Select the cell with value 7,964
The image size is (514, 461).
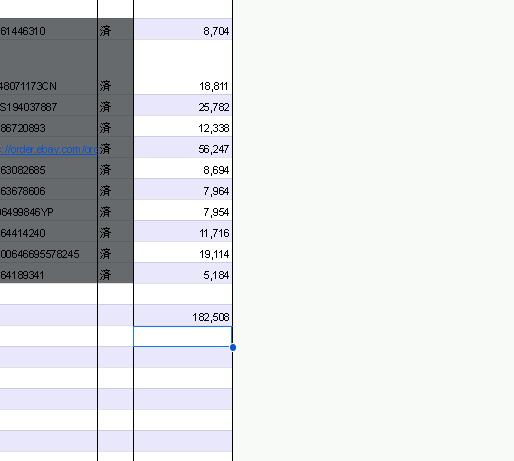(183, 191)
